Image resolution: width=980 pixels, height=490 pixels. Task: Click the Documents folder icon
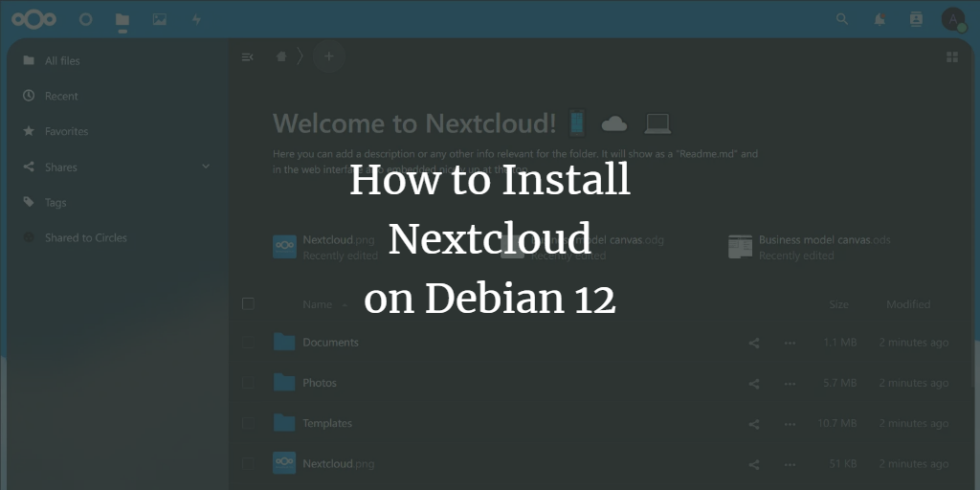pos(284,342)
